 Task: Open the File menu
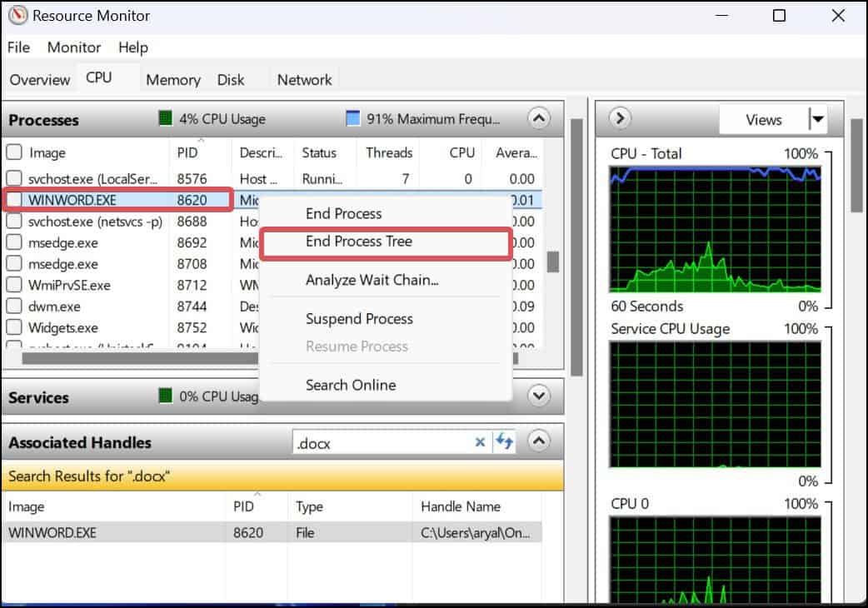pos(18,47)
